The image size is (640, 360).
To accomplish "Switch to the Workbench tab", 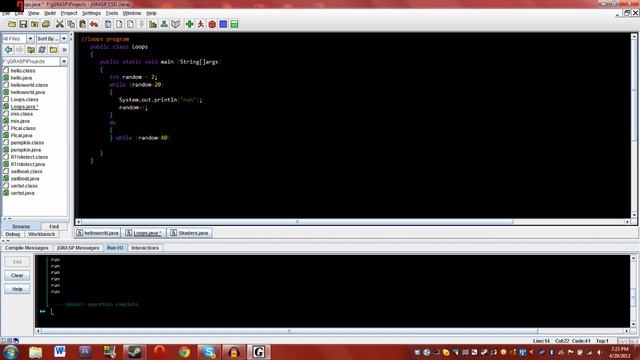I will click(42, 234).
